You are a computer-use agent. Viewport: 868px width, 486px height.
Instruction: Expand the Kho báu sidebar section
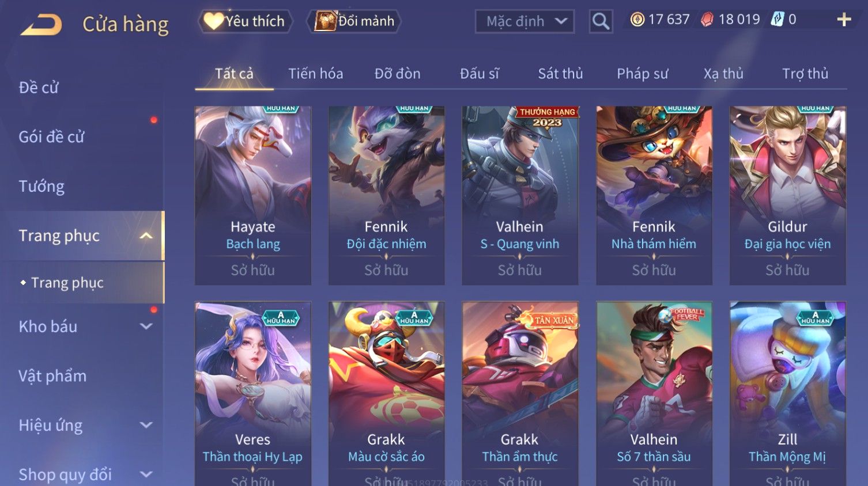[x=146, y=326]
